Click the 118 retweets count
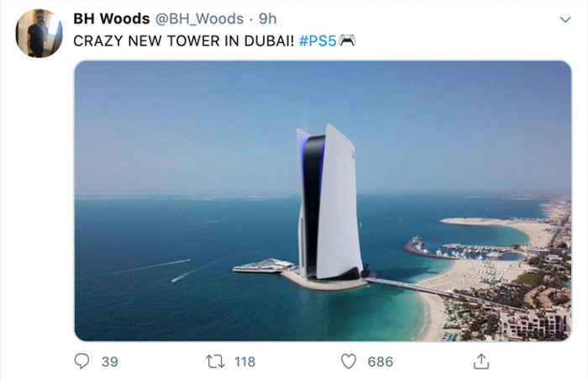This screenshot has height=381, width=588. (x=245, y=362)
